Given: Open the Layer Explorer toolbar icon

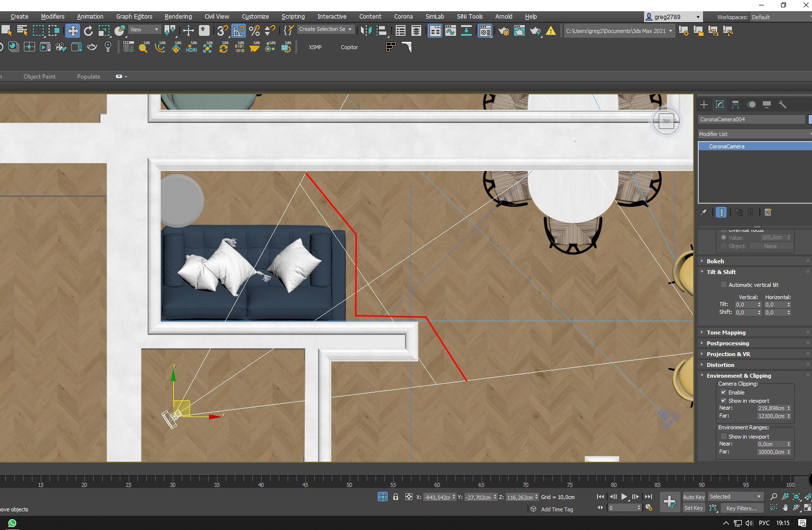Looking at the screenshot, I should [x=416, y=31].
